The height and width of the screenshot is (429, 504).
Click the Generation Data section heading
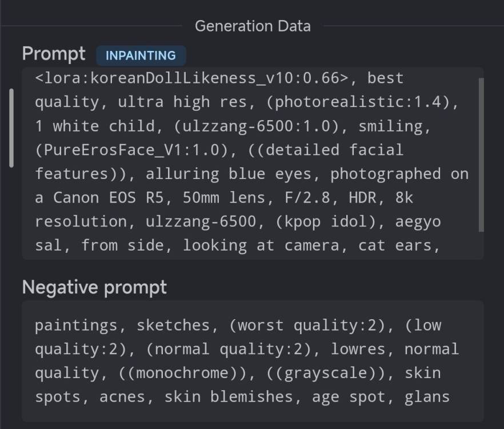[253, 26]
